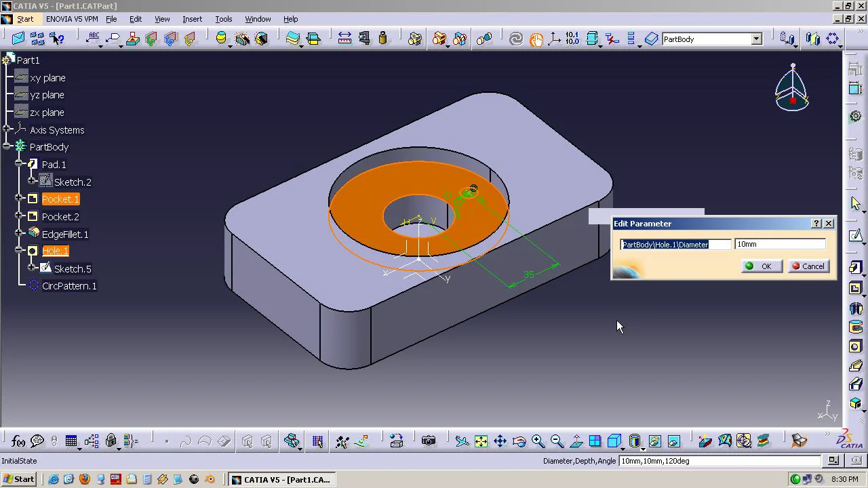Click the Measure Between tool icon
Screen dimensions: 868x488
click(x=344, y=39)
